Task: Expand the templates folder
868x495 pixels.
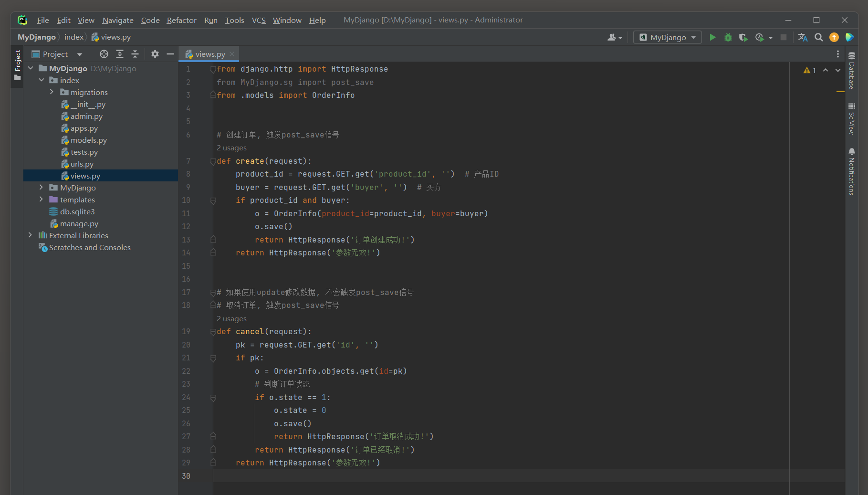Action: point(42,200)
